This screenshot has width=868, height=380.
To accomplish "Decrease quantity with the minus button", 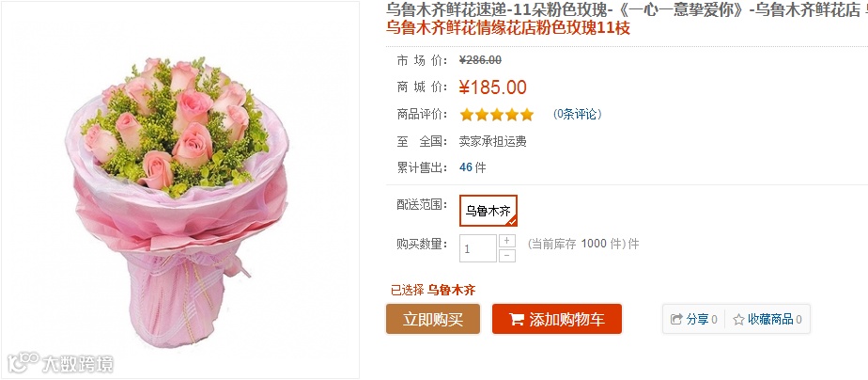I will click(x=507, y=255).
